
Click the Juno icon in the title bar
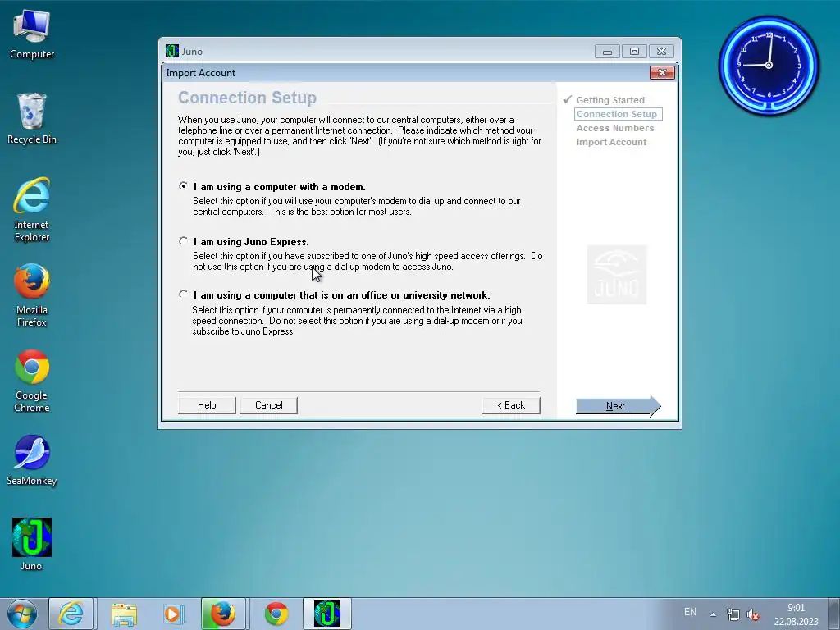[x=172, y=51]
